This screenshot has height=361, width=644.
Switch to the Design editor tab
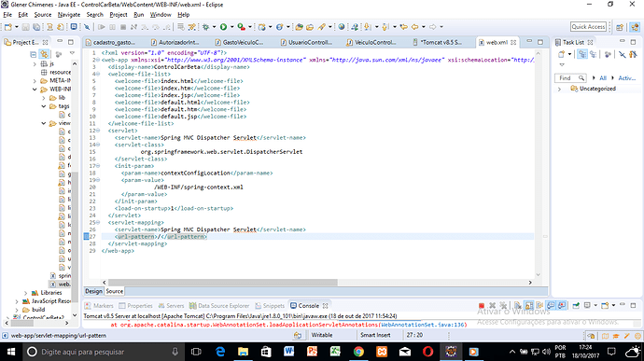(x=93, y=291)
